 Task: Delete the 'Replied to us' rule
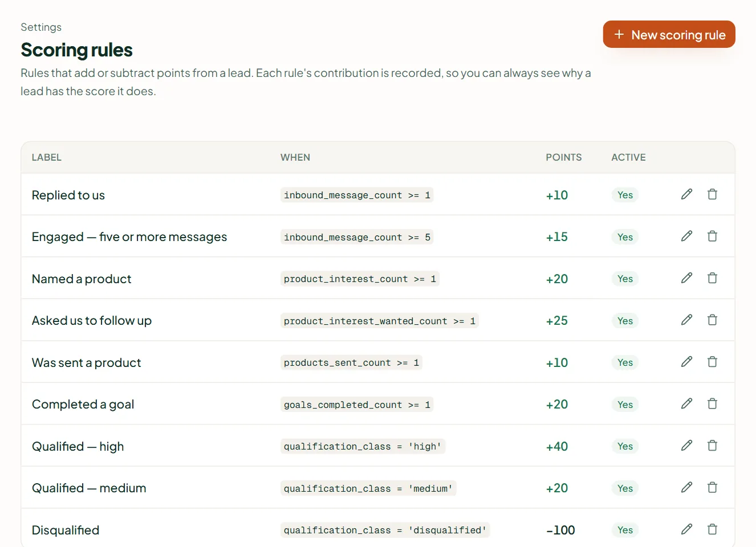[712, 194]
